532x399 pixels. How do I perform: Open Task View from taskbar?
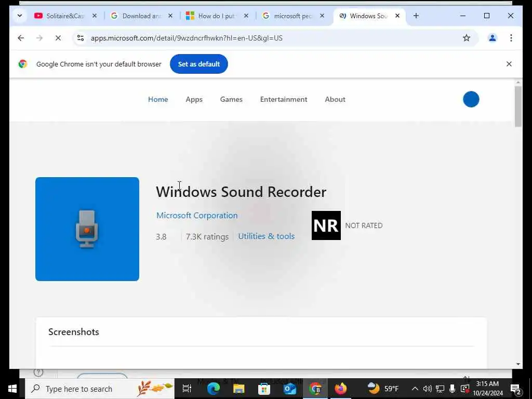(x=187, y=389)
